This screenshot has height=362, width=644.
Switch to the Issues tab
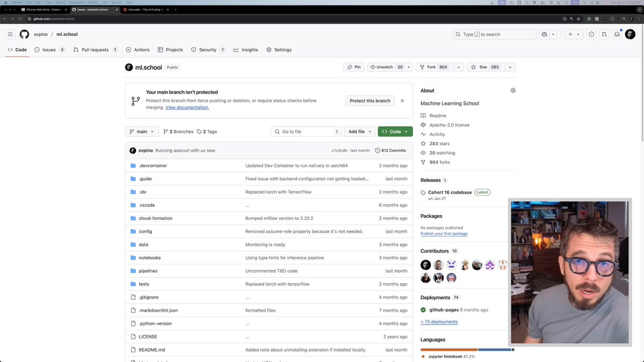(x=49, y=50)
